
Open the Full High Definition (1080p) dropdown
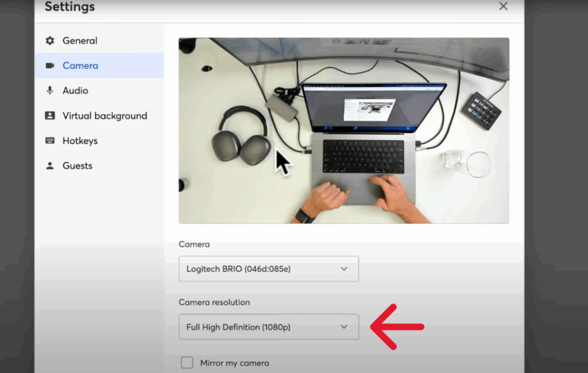point(268,327)
